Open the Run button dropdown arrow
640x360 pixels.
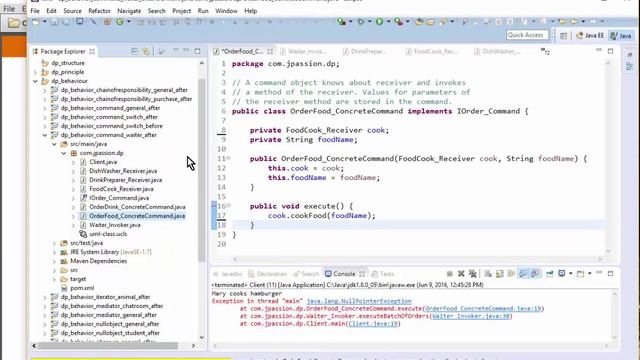[x=388, y=22]
